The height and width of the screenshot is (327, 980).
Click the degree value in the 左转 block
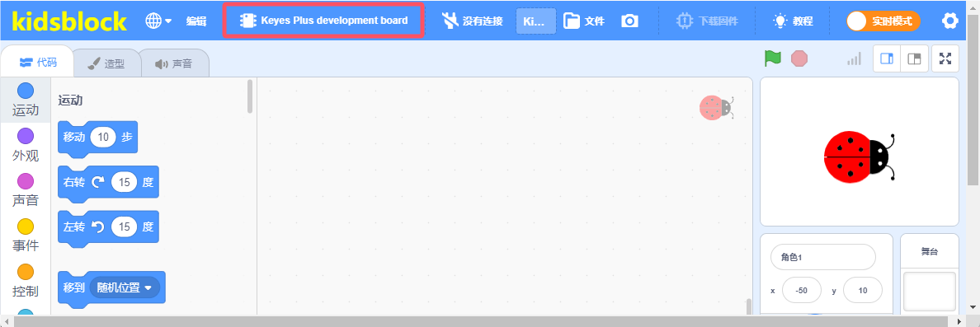pos(125,227)
